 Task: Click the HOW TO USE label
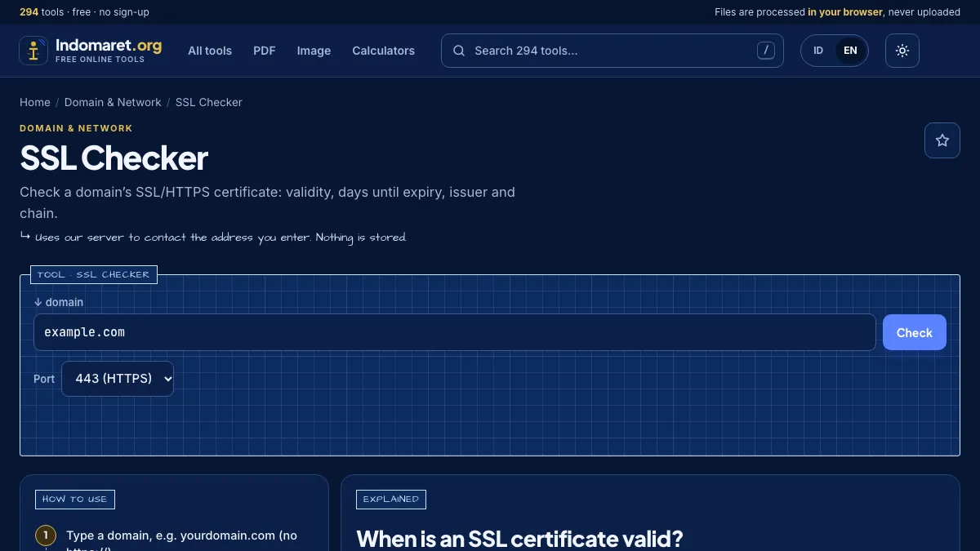point(75,500)
